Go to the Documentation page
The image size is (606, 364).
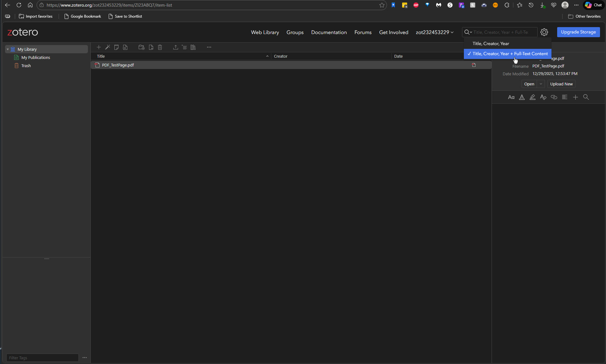point(329,32)
